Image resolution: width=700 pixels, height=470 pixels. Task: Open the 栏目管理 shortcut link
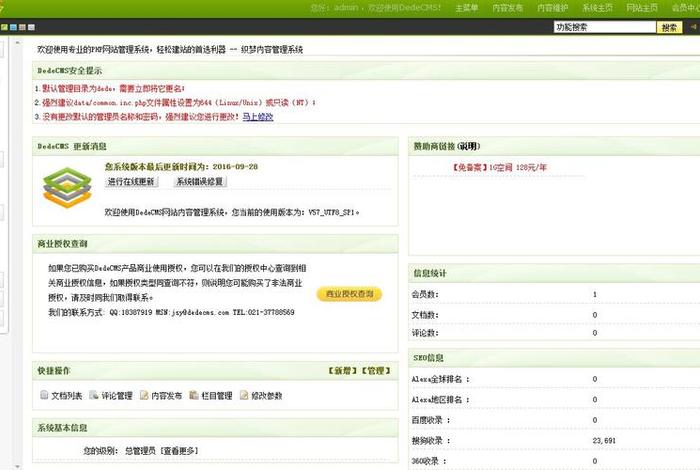point(217,396)
